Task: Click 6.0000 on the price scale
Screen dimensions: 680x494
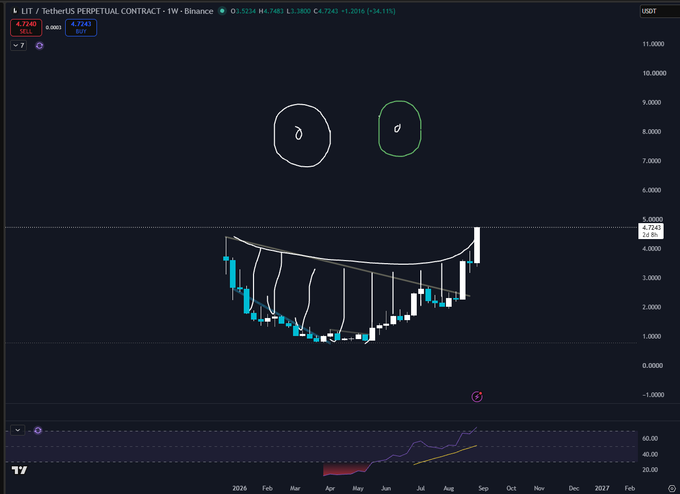Action: tap(651, 190)
